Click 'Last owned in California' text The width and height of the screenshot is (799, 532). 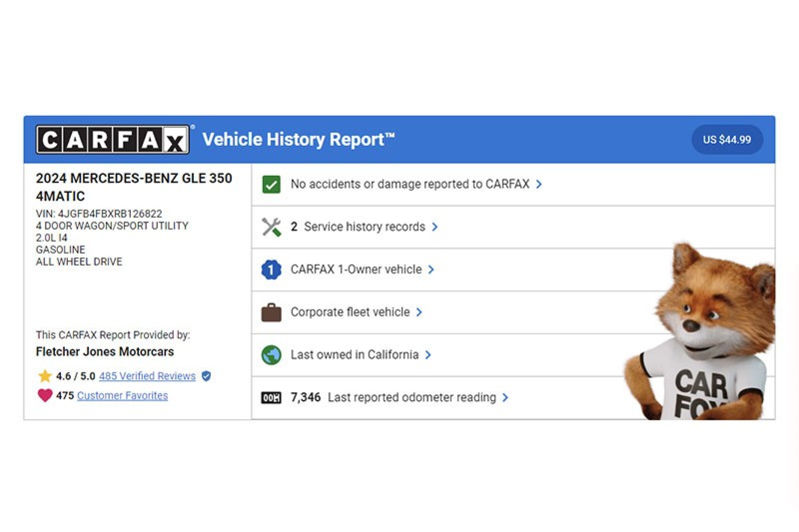click(355, 355)
